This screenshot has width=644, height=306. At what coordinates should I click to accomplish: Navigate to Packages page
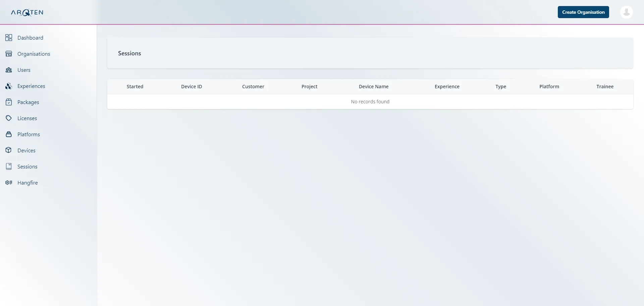click(x=28, y=102)
